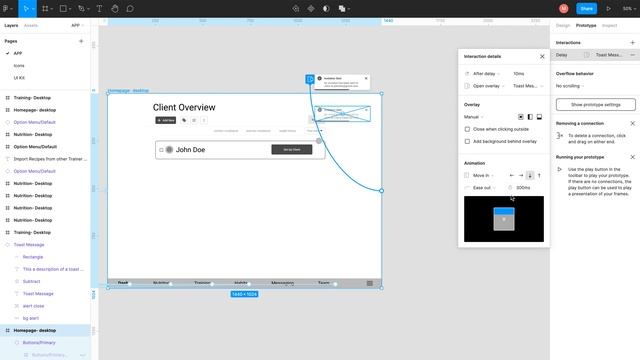Image resolution: width=640 pixels, height=360 pixels.
Task: Set overlay position to centered icon
Action: tap(521, 117)
